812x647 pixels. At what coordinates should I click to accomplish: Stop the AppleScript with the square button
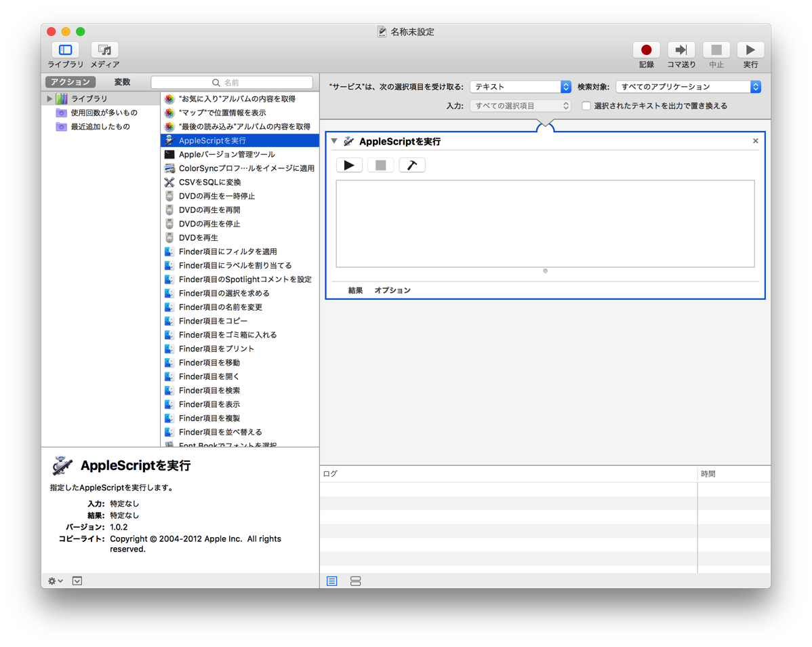381,165
